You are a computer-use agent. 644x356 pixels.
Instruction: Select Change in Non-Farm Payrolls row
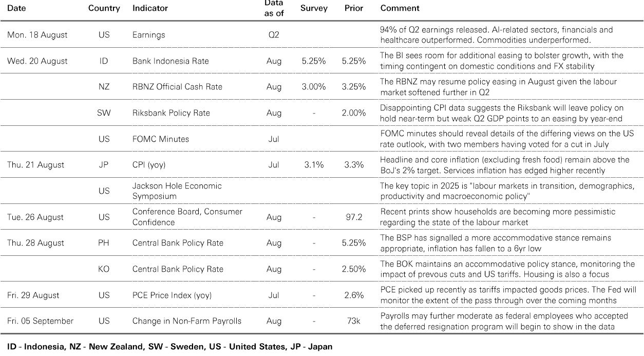pos(322,321)
